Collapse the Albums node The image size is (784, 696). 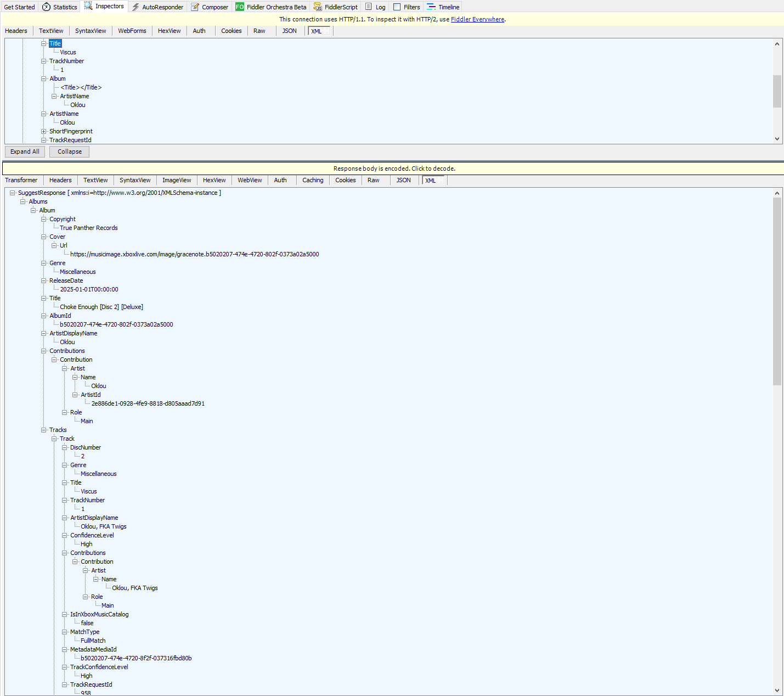[23, 201]
